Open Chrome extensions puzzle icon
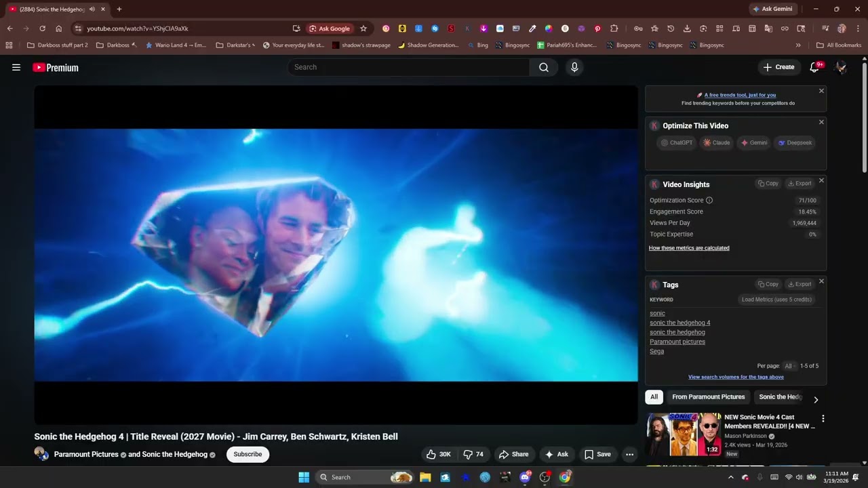 614,28
